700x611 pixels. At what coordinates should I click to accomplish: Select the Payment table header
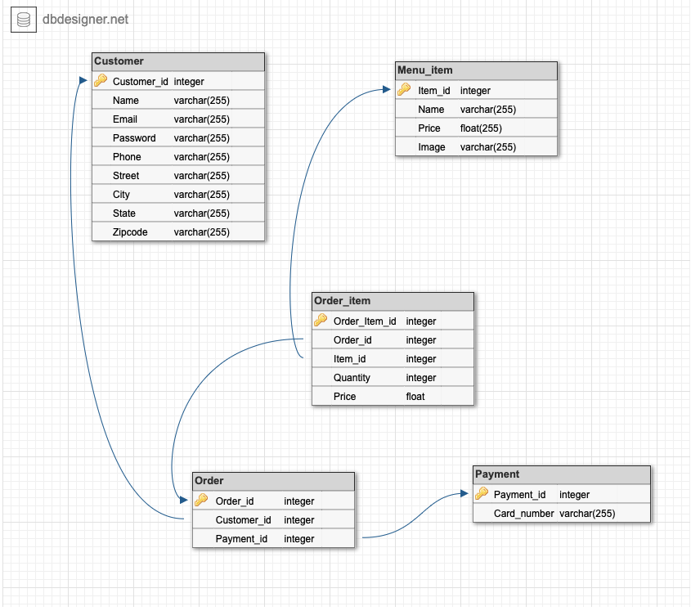click(562, 474)
